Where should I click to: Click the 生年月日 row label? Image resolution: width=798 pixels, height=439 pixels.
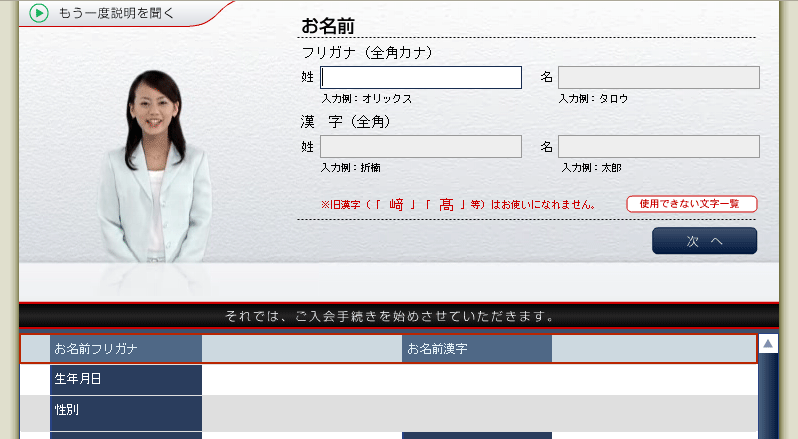point(126,380)
